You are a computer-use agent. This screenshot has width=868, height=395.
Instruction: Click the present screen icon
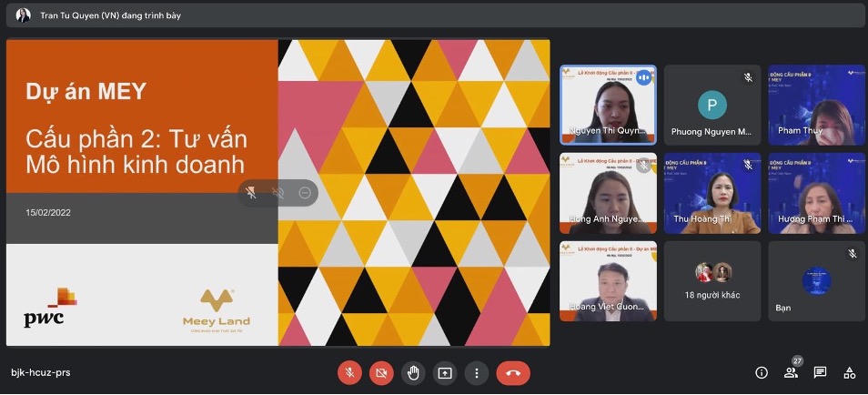click(445, 372)
